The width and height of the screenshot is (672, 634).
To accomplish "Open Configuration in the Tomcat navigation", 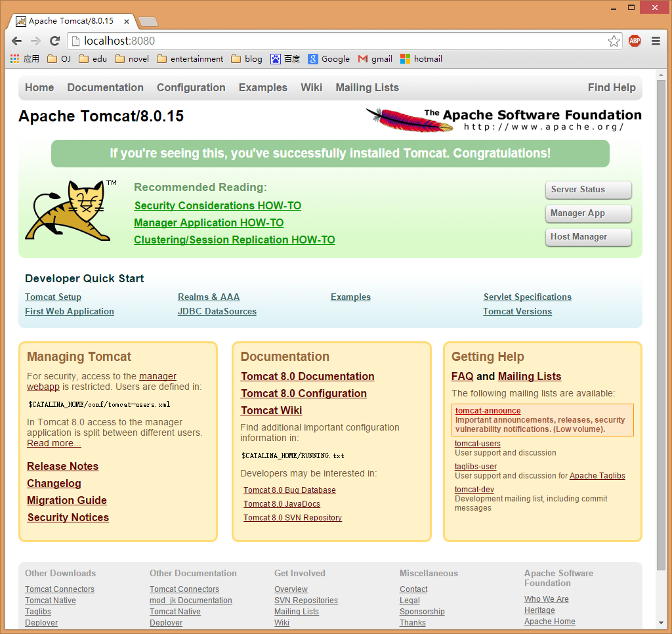I will (x=191, y=87).
